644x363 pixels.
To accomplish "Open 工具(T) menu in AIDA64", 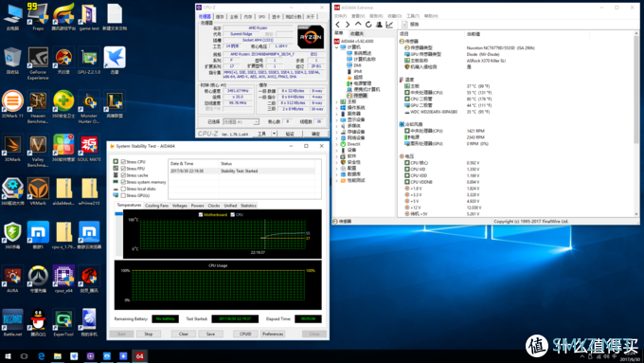I will pos(413,16).
